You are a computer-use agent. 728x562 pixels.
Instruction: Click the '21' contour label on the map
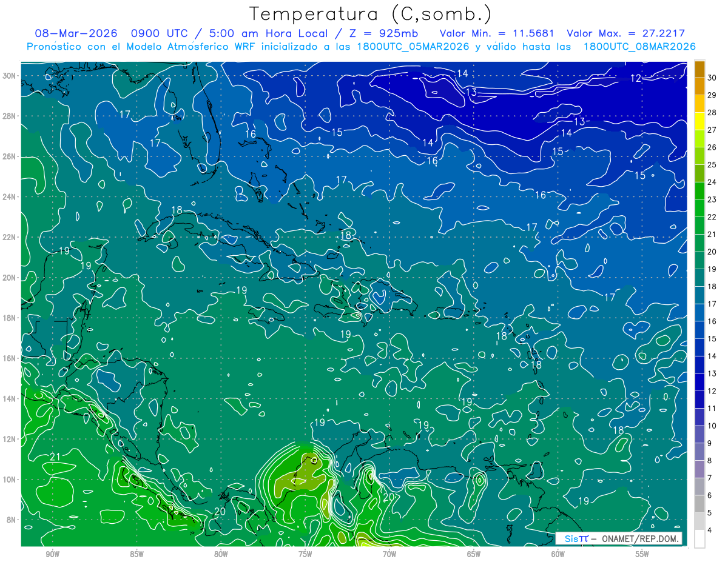[x=55, y=457]
